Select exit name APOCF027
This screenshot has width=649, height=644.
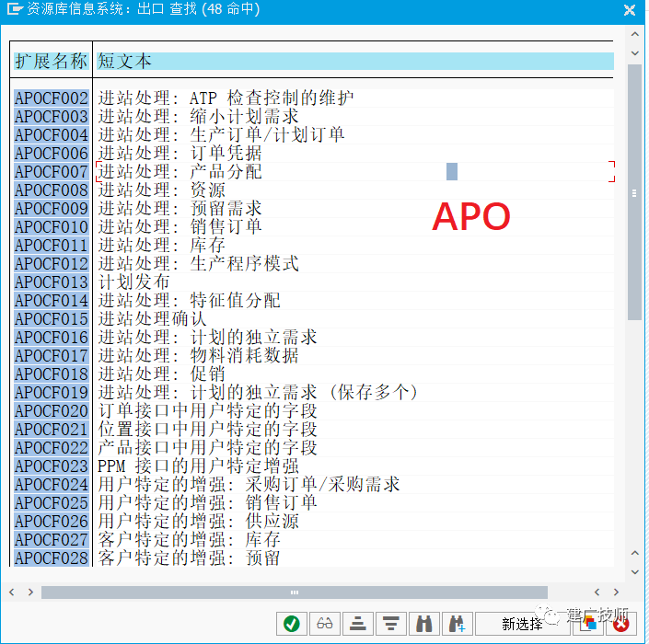click(x=52, y=540)
